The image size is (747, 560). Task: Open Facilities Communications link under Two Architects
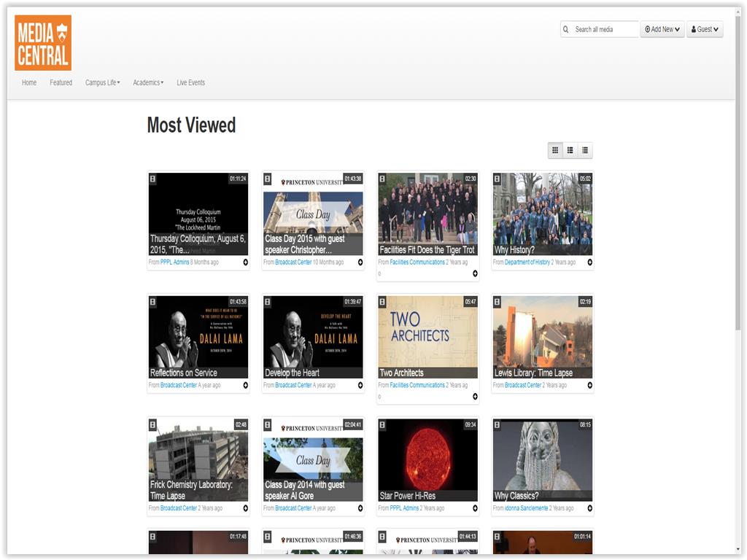tap(417, 385)
